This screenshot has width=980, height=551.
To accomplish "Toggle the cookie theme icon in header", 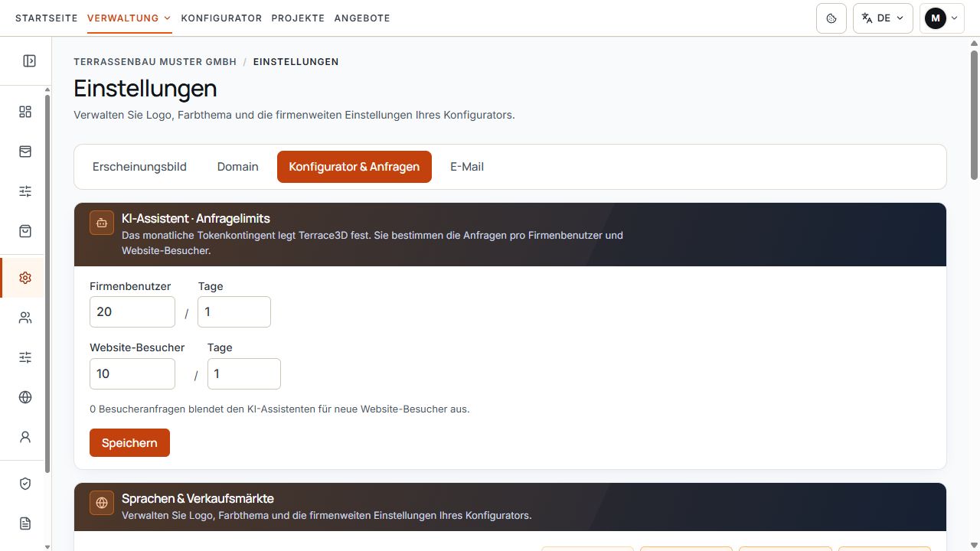I will 831,18.
